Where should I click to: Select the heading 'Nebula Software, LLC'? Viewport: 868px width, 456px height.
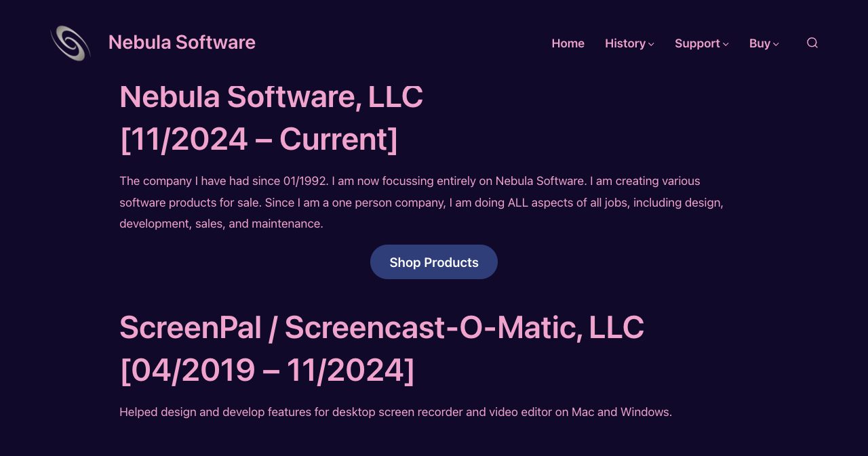point(271,97)
